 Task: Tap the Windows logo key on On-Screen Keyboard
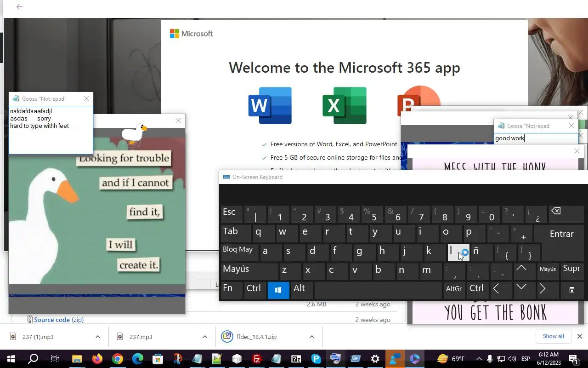tap(278, 290)
